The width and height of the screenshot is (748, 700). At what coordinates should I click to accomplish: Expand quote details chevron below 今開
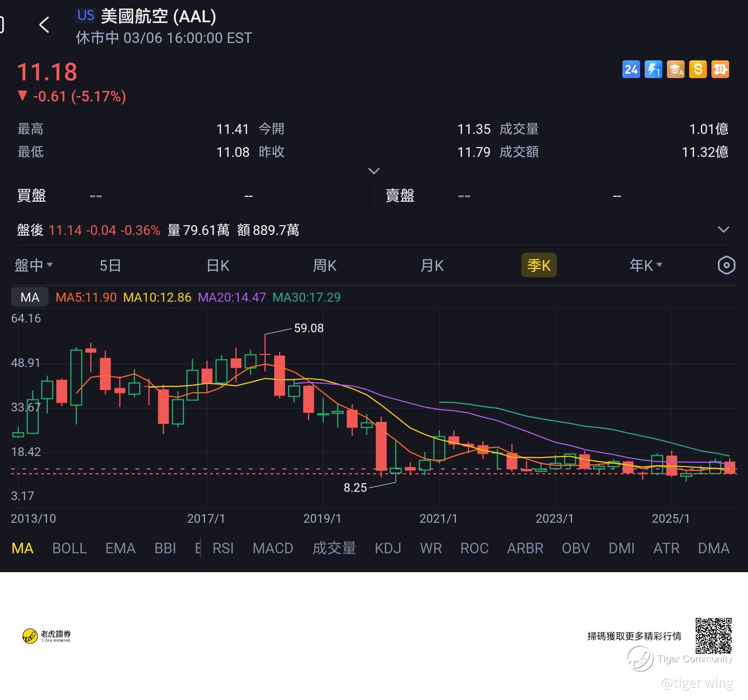click(x=373, y=171)
